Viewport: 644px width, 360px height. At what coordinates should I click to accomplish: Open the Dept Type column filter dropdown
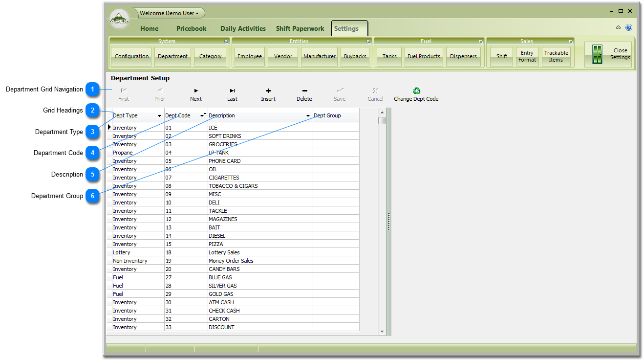tap(160, 116)
